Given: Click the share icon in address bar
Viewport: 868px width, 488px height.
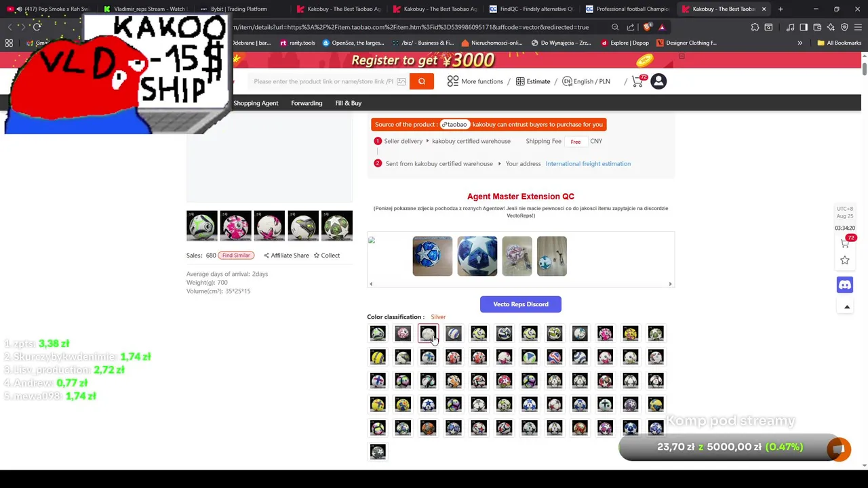Looking at the screenshot, I should tap(631, 27).
